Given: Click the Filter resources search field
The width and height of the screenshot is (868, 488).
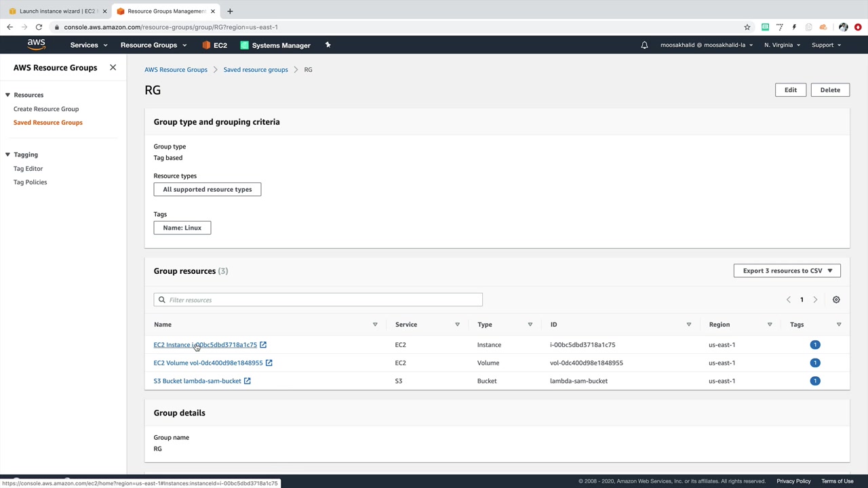Looking at the screenshot, I should tap(318, 300).
